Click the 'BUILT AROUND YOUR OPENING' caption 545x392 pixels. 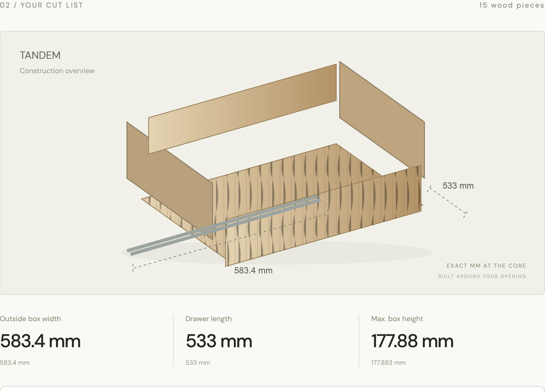click(482, 276)
